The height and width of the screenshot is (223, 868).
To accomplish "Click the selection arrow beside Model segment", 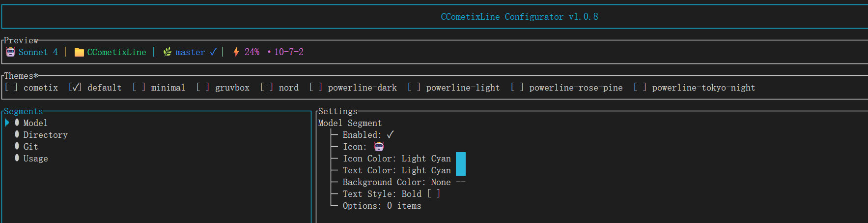I will [x=7, y=123].
